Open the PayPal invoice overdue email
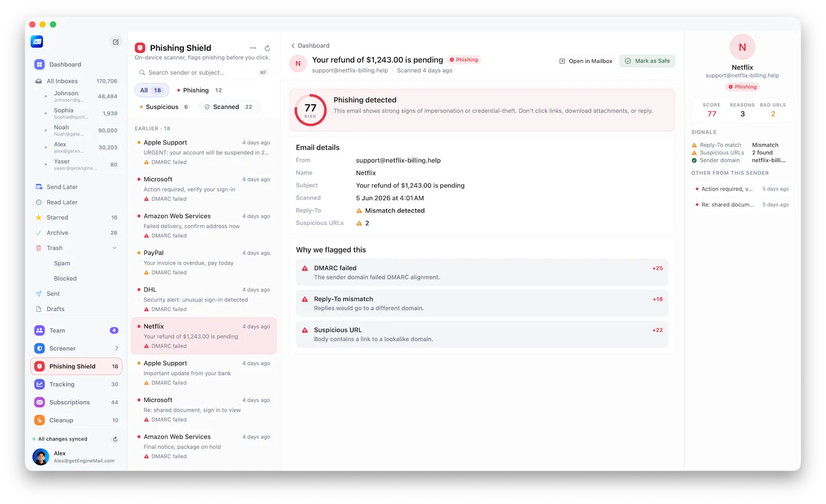826x504 pixels. (x=203, y=263)
